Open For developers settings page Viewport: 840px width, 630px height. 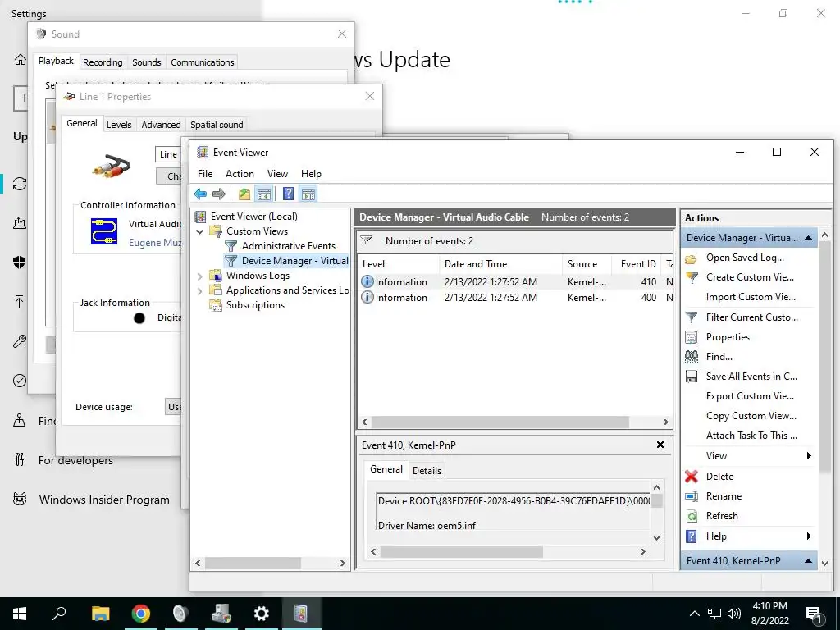click(75, 461)
